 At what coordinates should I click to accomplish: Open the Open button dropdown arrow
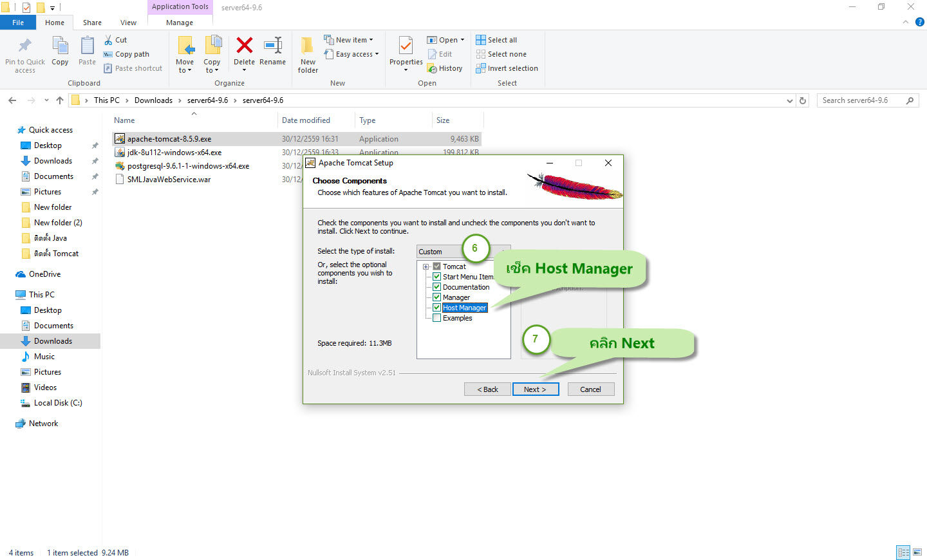[462, 40]
